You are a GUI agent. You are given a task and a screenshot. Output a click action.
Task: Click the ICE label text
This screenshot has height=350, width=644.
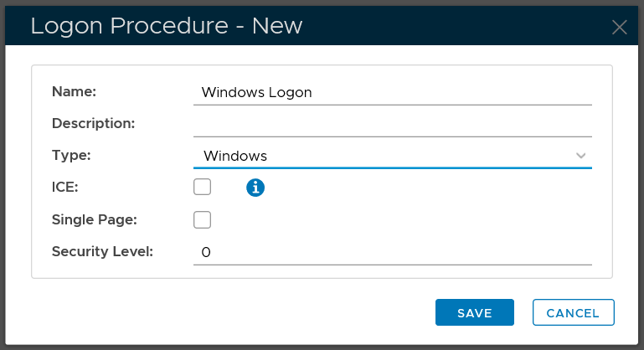pyautogui.click(x=64, y=188)
